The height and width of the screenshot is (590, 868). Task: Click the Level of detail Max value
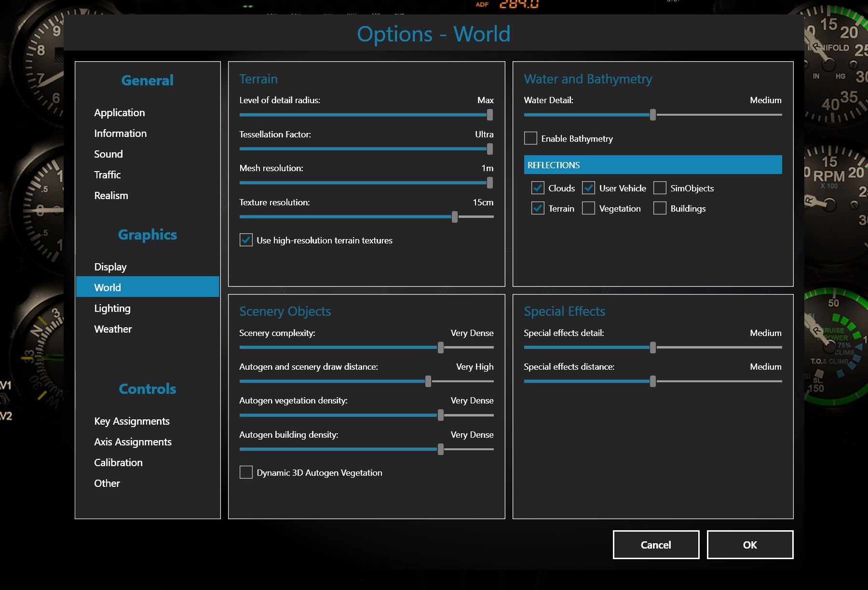pyautogui.click(x=486, y=100)
